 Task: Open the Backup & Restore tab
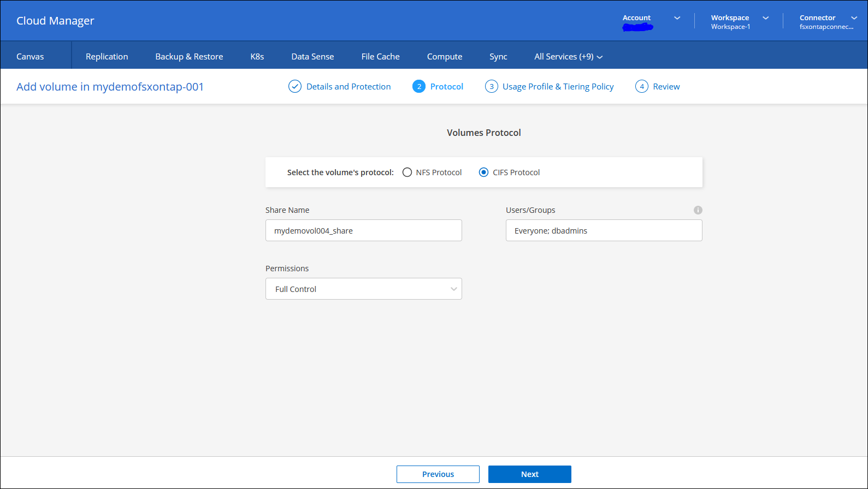[x=189, y=57]
